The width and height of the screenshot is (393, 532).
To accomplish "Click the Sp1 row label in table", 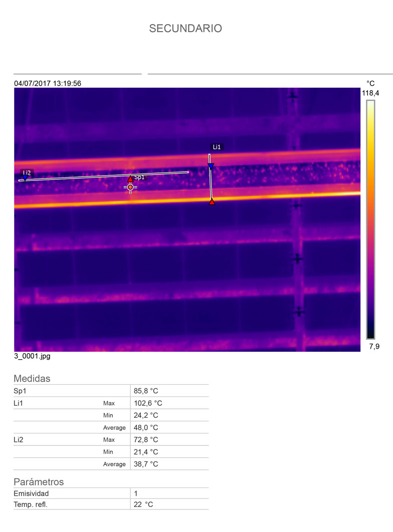I will coord(20,391).
